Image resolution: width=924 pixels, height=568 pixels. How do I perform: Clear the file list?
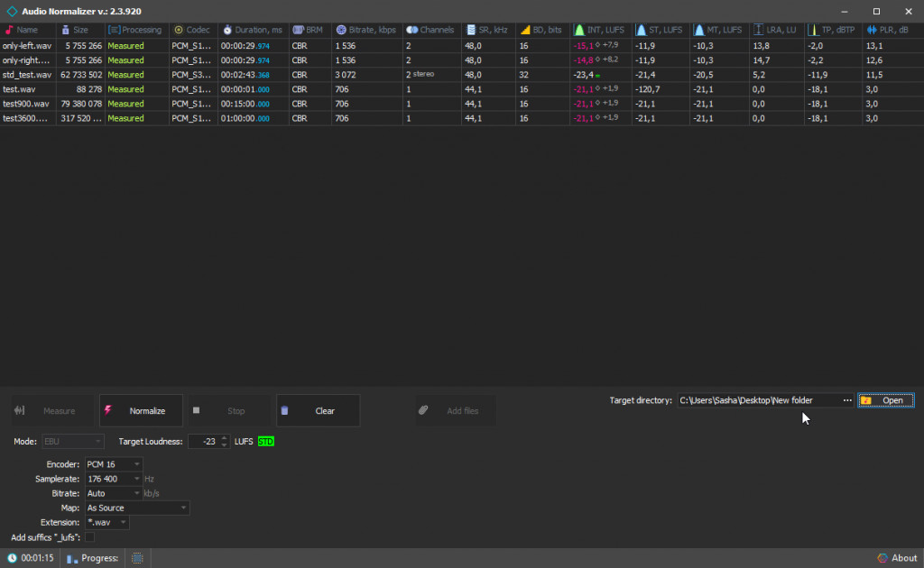click(x=319, y=411)
